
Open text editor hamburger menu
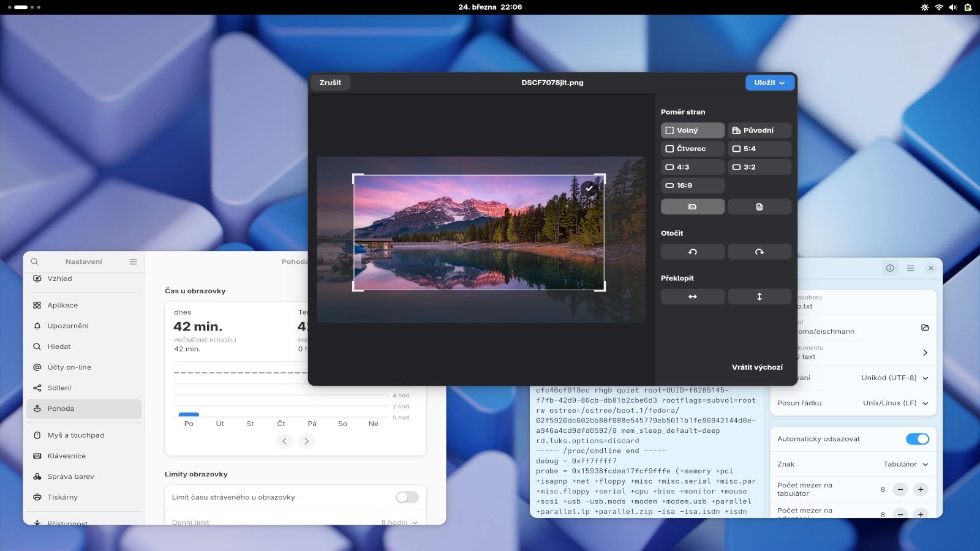tap(911, 268)
